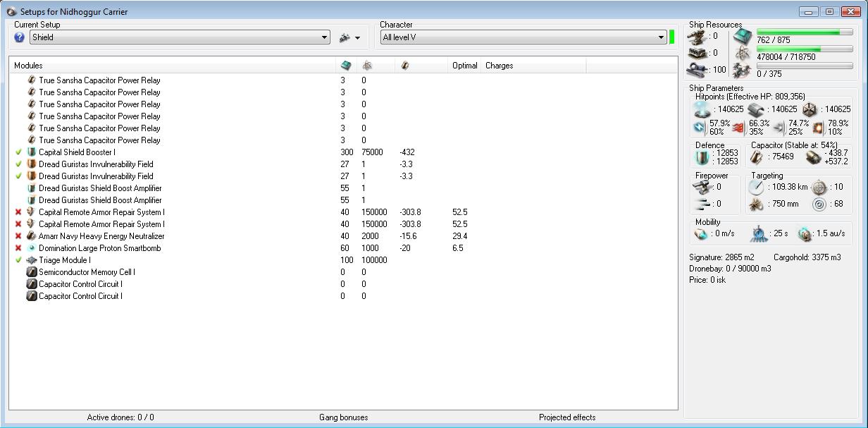The height and width of the screenshot is (428, 868).
Task: Click Active drones: 0 / 0 status
Action: pyautogui.click(x=120, y=417)
